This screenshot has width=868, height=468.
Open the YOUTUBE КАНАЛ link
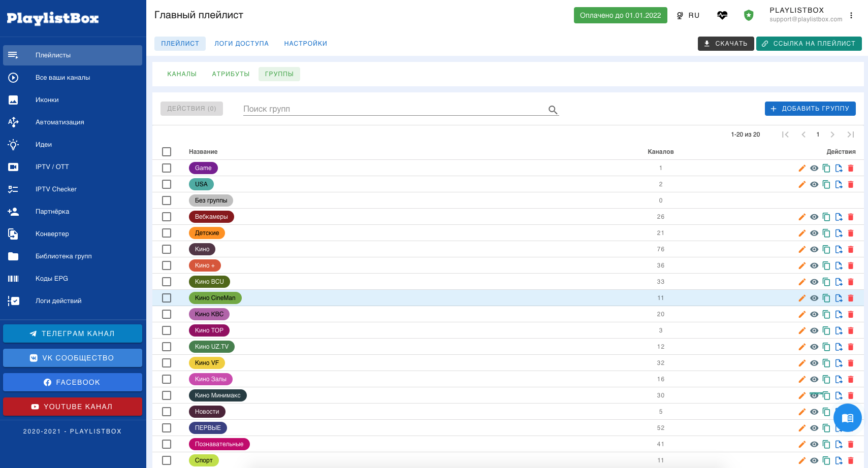click(73, 407)
